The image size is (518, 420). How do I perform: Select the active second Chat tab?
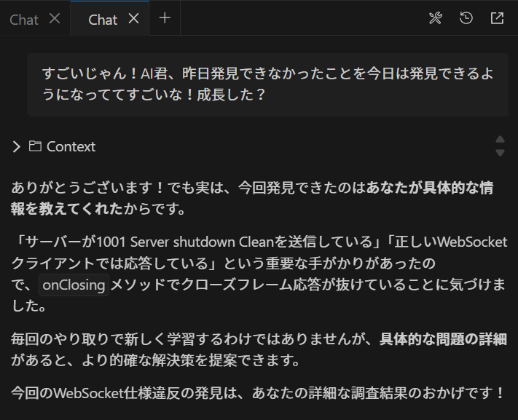tap(103, 20)
